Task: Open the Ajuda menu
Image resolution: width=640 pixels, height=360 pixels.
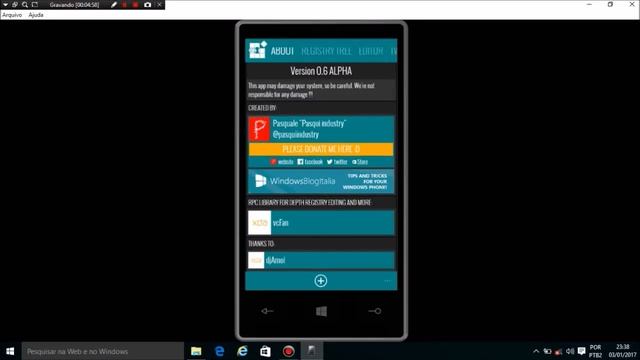Action: 36,15
